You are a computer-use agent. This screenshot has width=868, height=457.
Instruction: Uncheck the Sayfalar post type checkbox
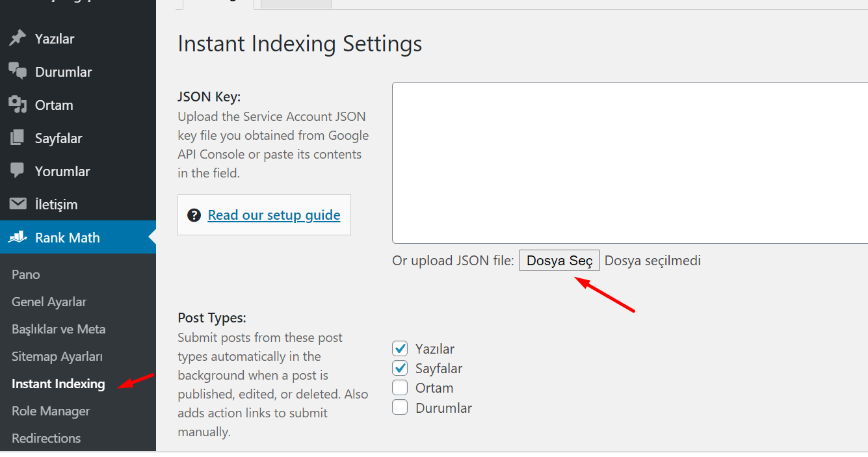click(x=400, y=368)
